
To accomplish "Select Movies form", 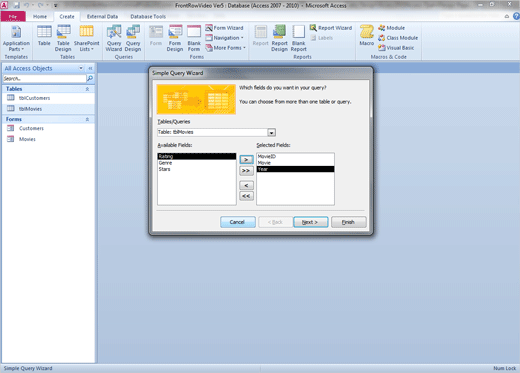I will tap(49, 139).
